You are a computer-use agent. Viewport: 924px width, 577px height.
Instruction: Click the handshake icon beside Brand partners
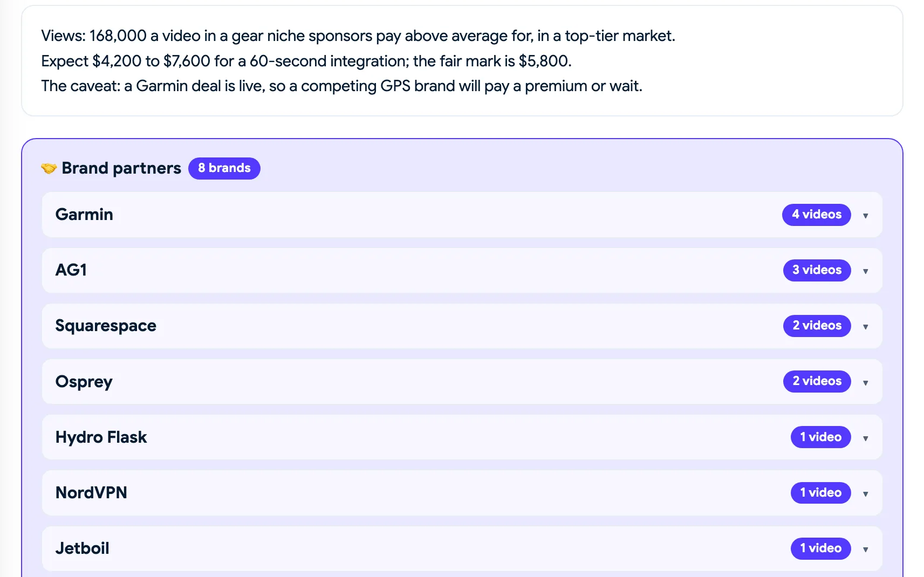click(x=49, y=169)
